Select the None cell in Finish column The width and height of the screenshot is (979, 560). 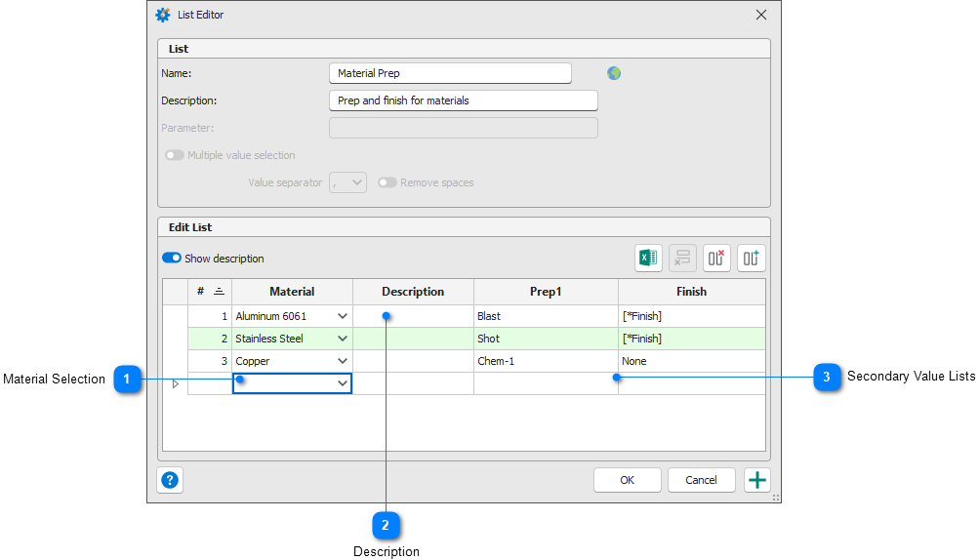point(692,361)
